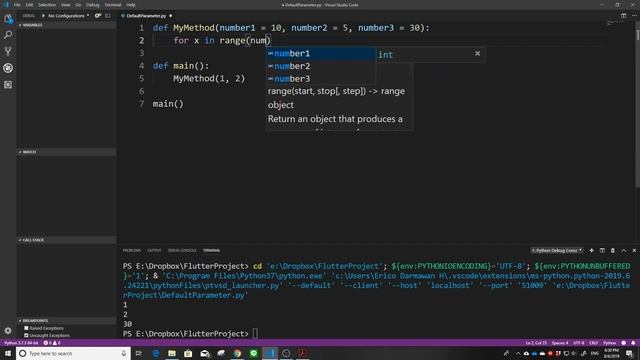640x360 pixels.
Task: Select the DefaultParameter.py editor tab
Action: pos(147,16)
